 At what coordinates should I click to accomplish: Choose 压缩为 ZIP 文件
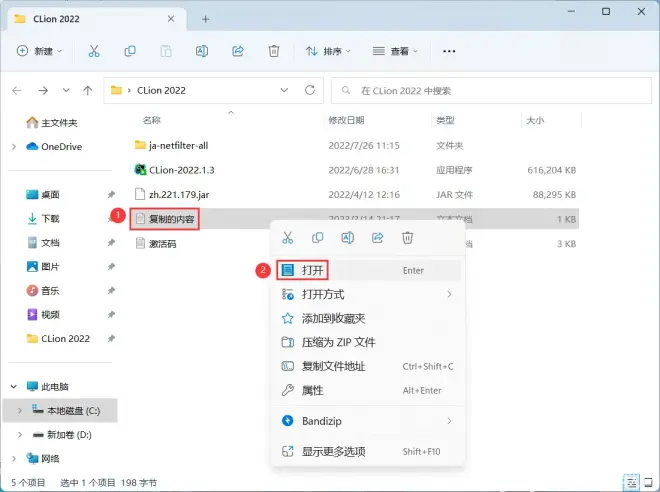coord(368,342)
